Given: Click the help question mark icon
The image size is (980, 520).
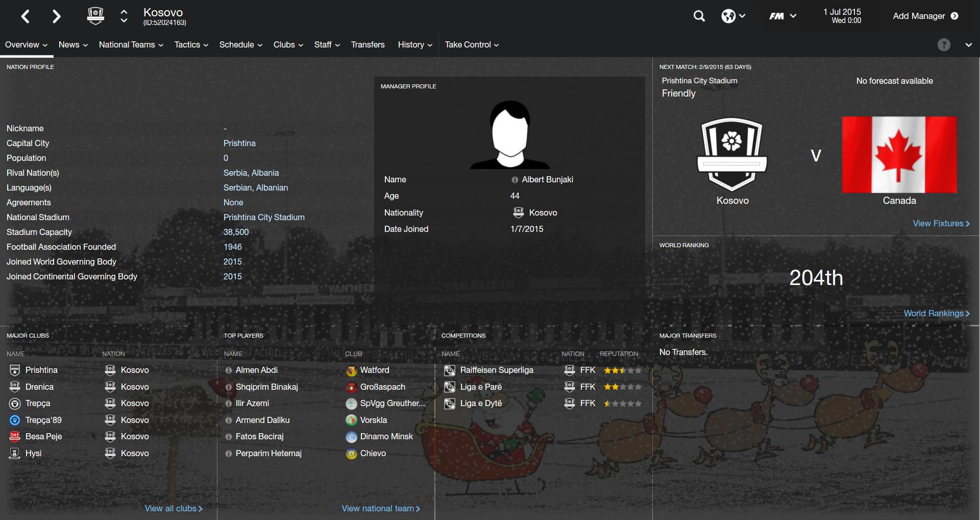Looking at the screenshot, I should pos(944,45).
